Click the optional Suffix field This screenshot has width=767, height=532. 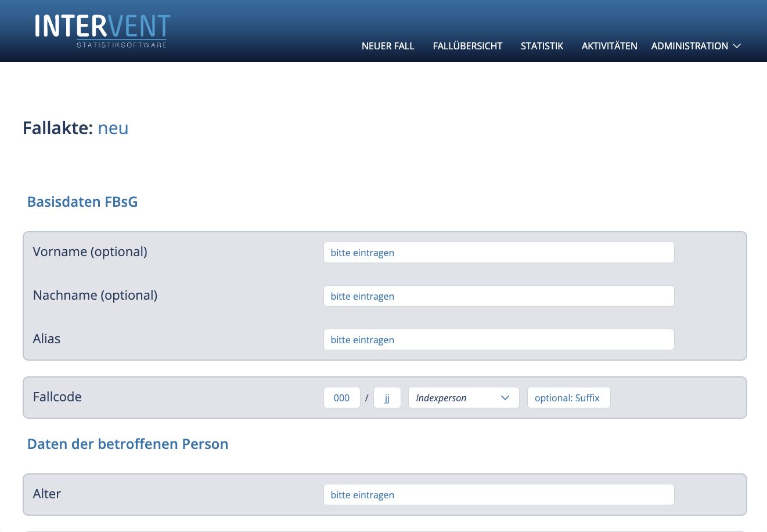pos(569,398)
